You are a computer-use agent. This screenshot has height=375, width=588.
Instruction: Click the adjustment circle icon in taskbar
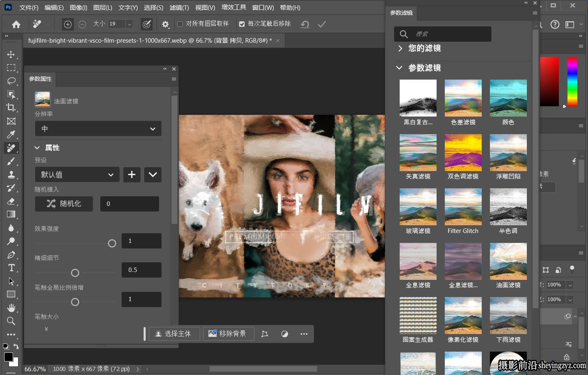[284, 334]
